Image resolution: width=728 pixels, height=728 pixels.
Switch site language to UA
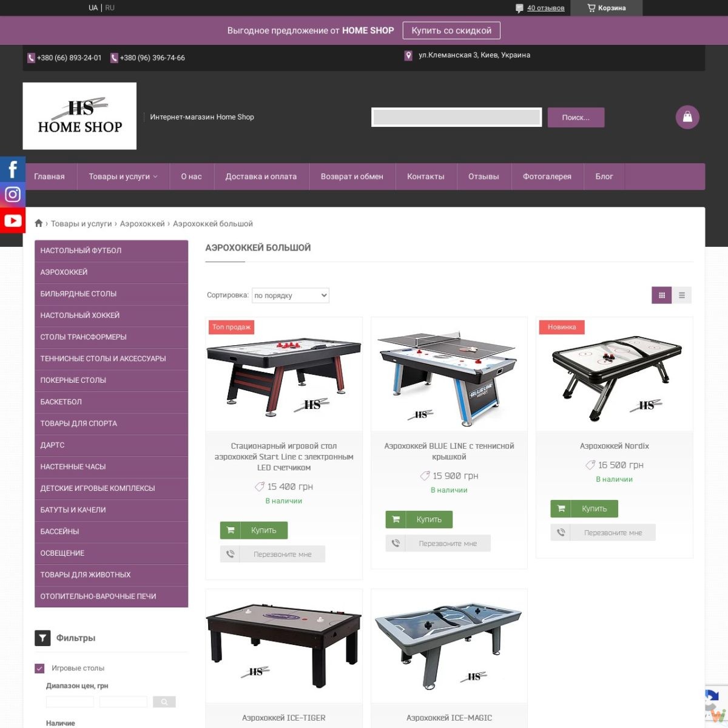pos(93,8)
